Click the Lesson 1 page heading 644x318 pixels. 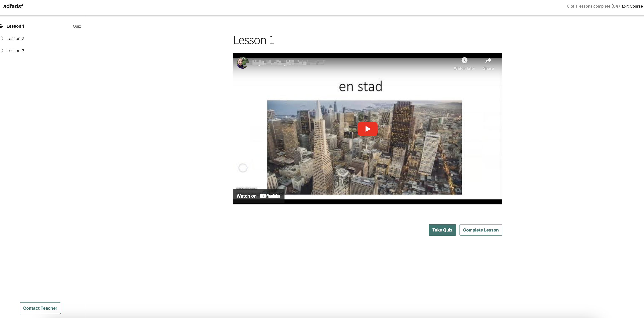click(253, 40)
